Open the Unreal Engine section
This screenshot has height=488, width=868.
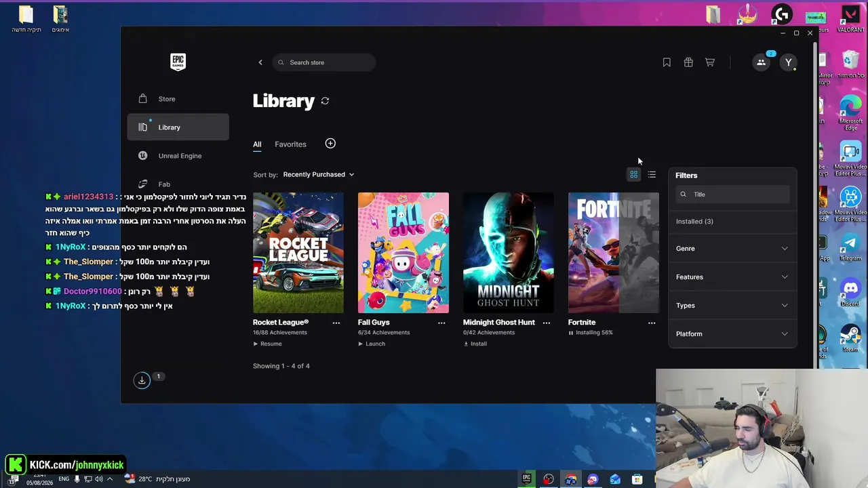click(178, 156)
